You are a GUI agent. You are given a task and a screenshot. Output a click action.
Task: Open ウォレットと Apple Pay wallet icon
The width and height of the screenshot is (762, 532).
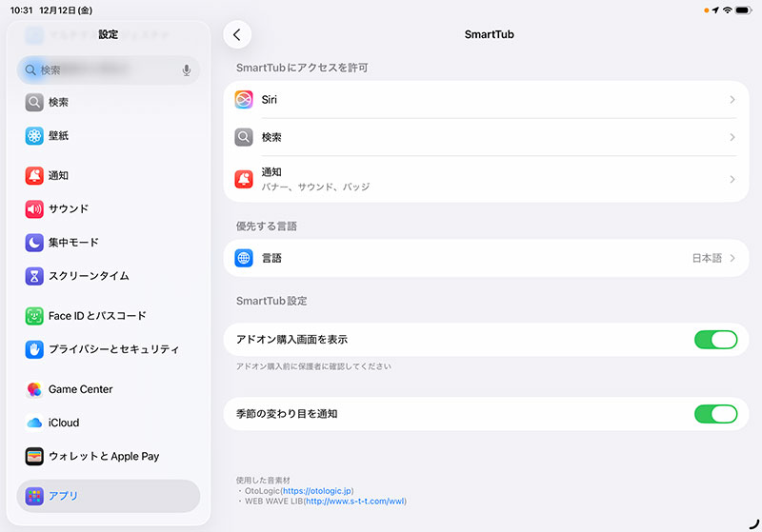tap(34, 456)
